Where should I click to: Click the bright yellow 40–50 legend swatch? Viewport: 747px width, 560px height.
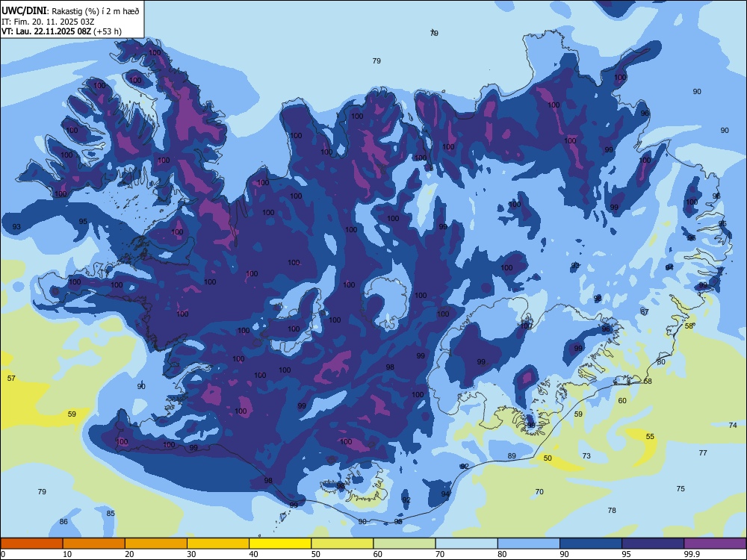(280, 544)
